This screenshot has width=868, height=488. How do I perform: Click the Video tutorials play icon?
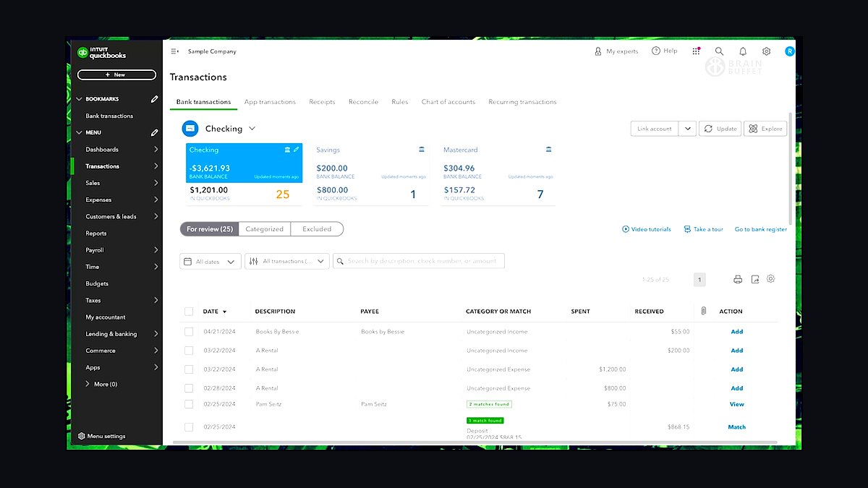[626, 229]
